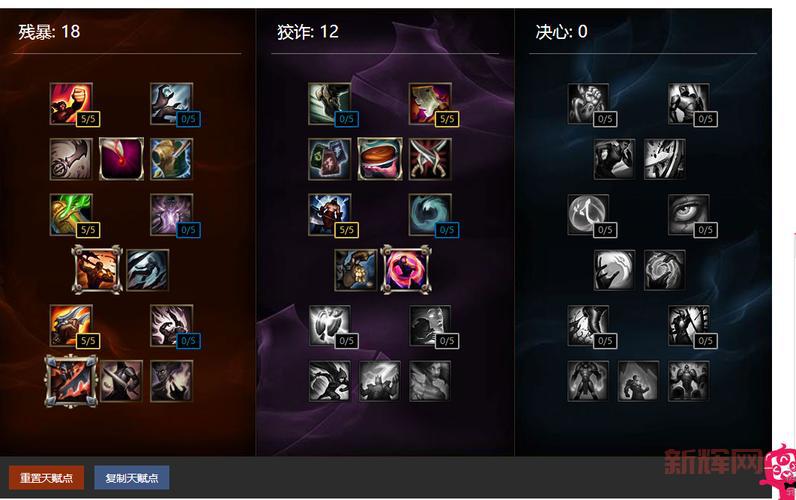Screen dimensions: 796x500
Task: Click the 狡诈: 12 tree header
Action: 308,32
